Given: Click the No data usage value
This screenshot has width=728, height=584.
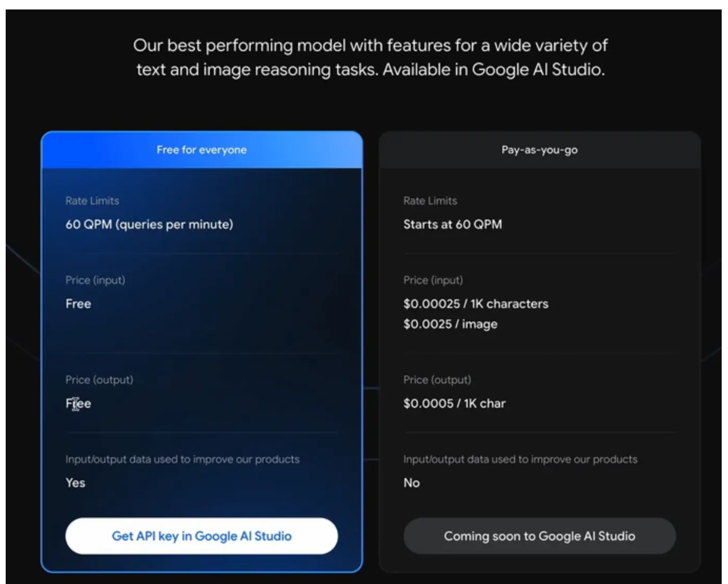Looking at the screenshot, I should pyautogui.click(x=412, y=483).
